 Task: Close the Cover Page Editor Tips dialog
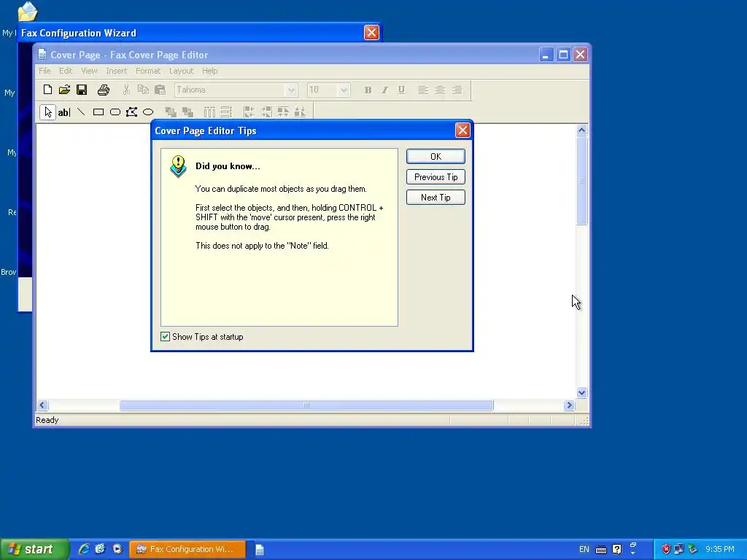pos(462,131)
